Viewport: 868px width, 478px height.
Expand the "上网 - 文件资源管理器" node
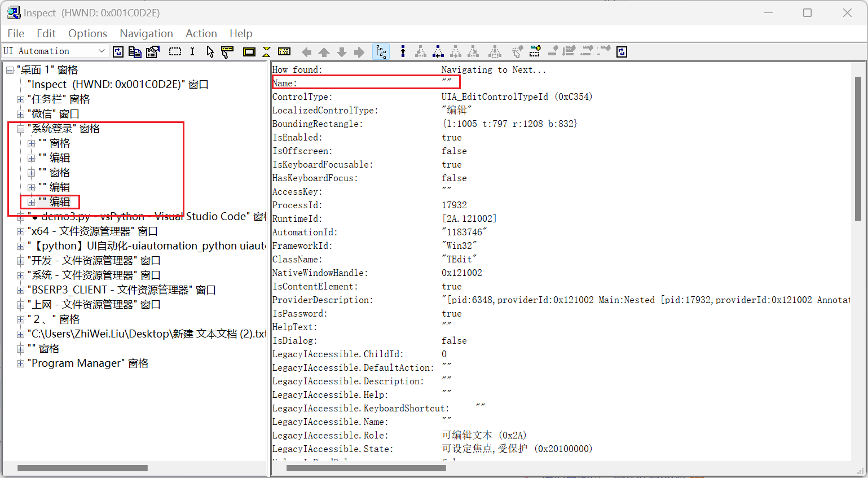[x=20, y=305]
